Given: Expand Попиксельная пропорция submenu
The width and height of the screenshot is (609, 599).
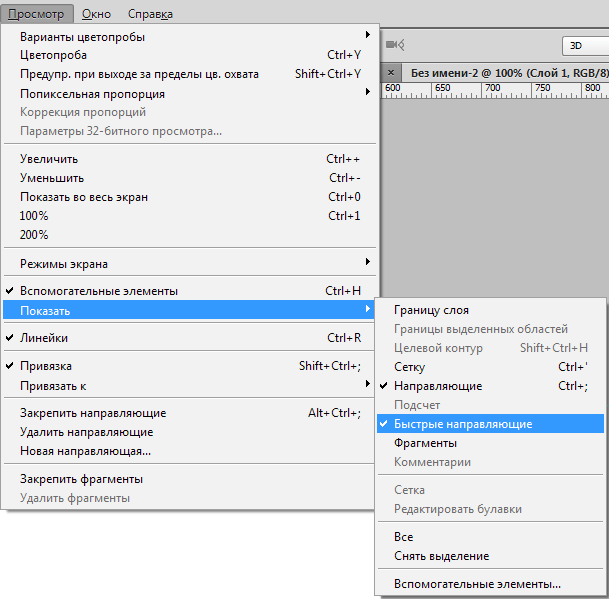Looking at the screenshot, I should 190,94.
